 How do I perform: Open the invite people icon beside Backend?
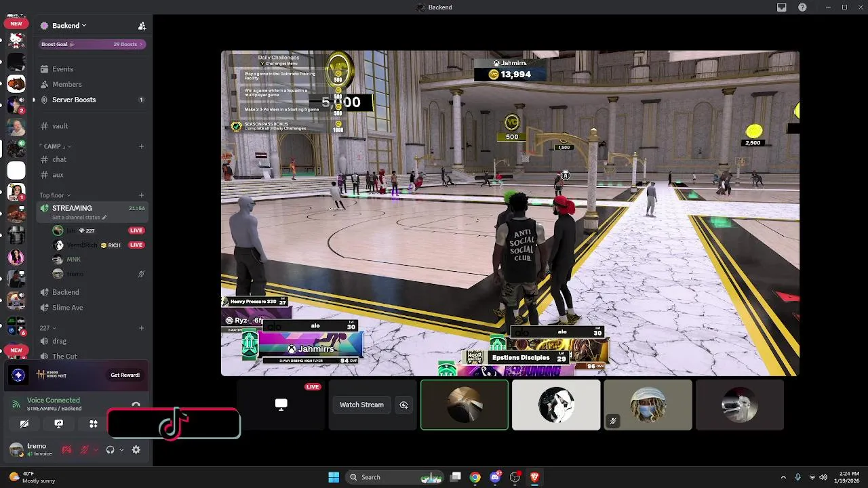(x=142, y=26)
